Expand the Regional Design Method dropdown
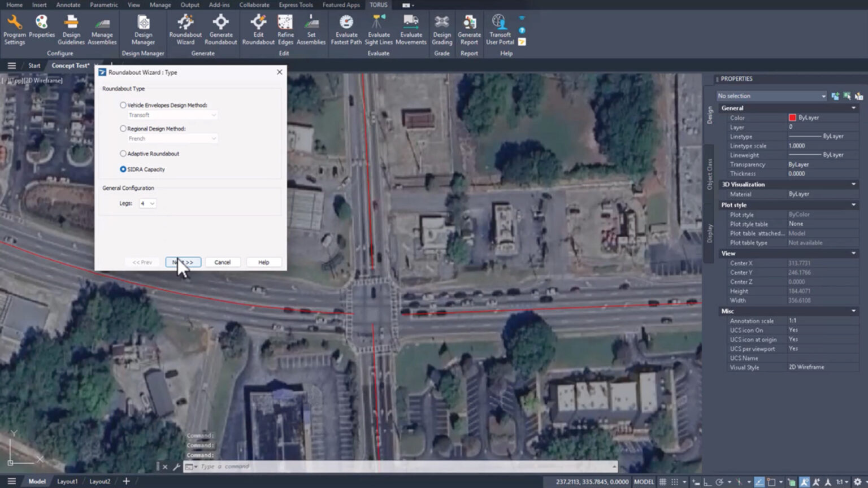Image resolution: width=868 pixels, height=488 pixels. (214, 138)
